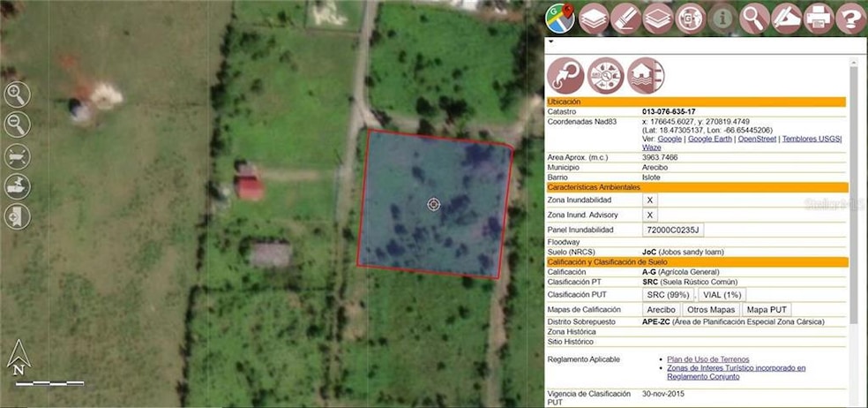Image resolution: width=868 pixels, height=408 pixels.
Task: Click Calificación y Clasificación de Suelo header
Action: [696, 261]
